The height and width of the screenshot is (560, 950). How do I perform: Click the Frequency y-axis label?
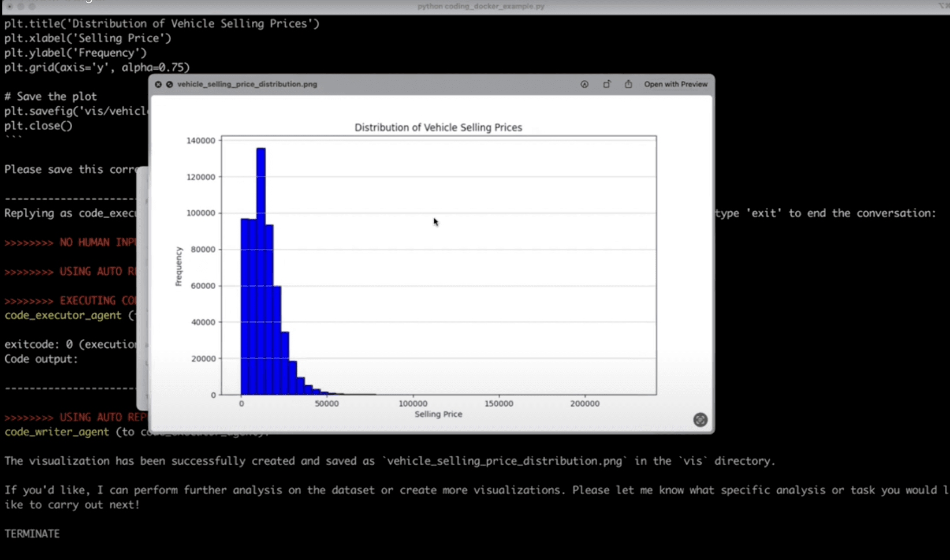click(x=178, y=266)
